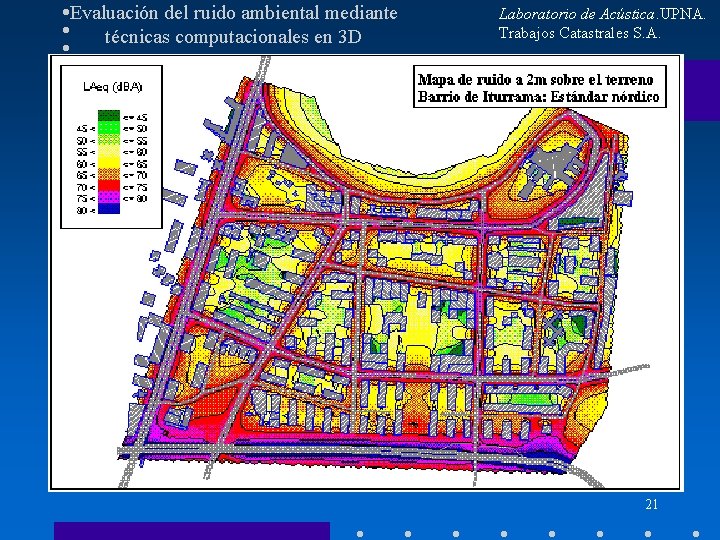
Task: Select the orange 65–70 legend swatch
Action: pyautogui.click(x=109, y=175)
